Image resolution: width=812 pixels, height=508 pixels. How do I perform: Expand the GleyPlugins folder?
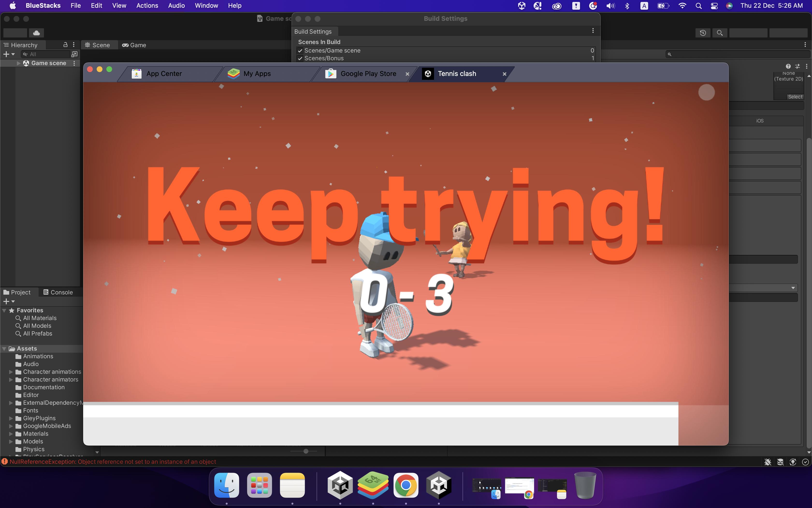point(11,418)
